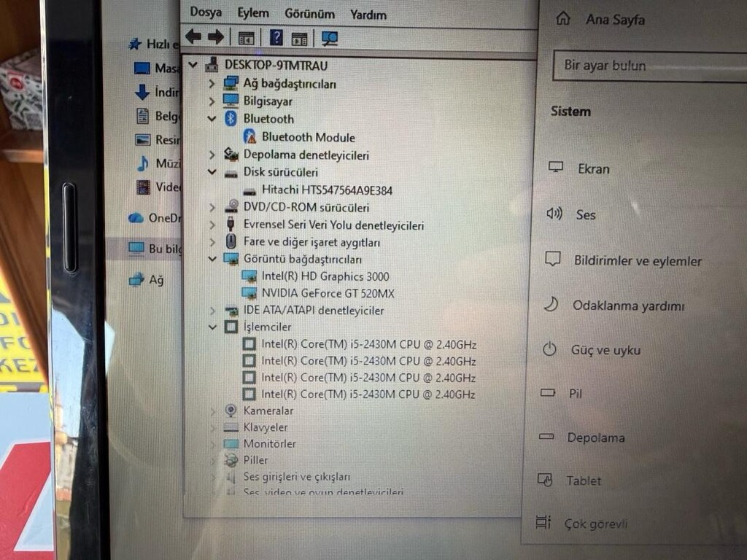Screen dimensions: 747x560
Task: Click Ana Sayfa home in Settings
Action: tap(615, 20)
